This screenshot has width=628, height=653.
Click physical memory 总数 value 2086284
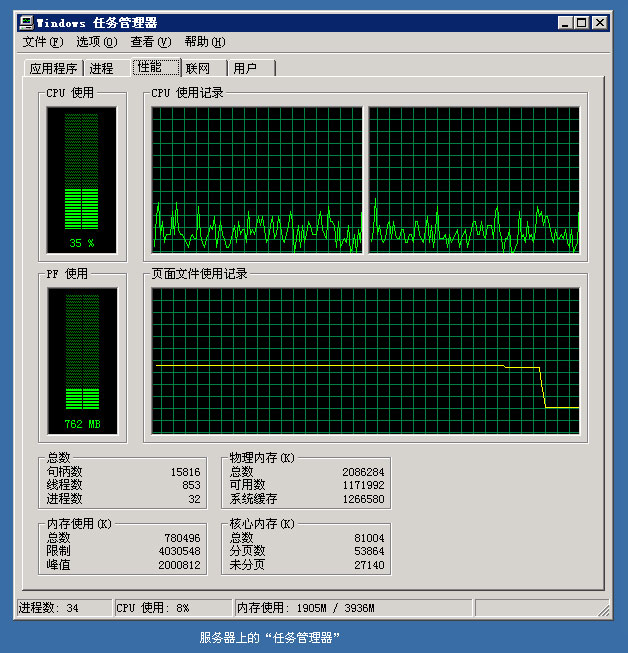363,472
